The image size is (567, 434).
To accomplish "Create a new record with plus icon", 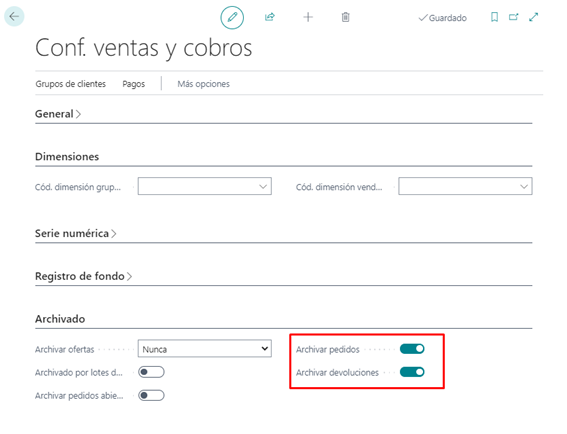I will coord(308,17).
